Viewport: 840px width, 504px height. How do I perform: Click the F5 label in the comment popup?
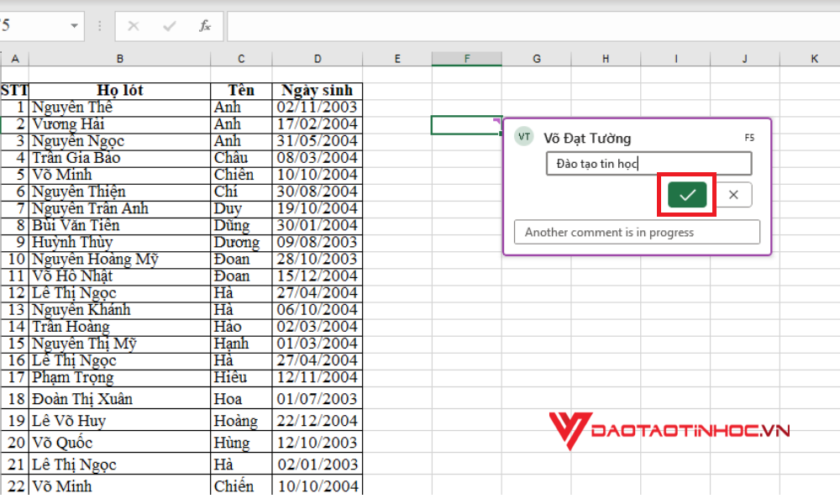pos(749,136)
